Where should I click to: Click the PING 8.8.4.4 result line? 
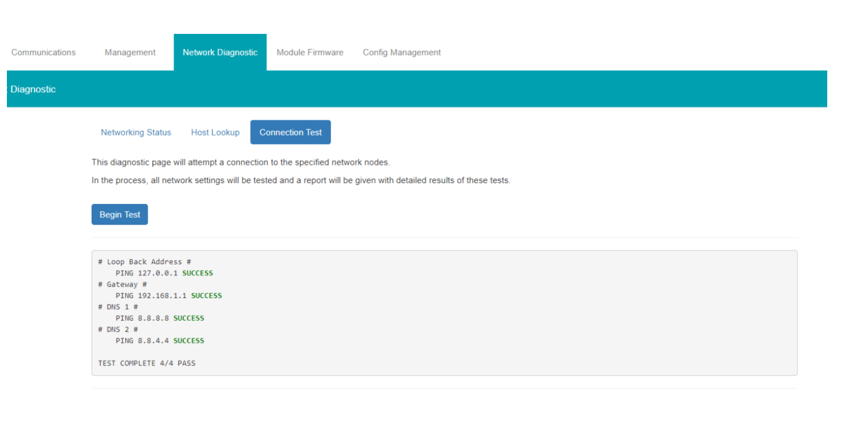tap(159, 341)
